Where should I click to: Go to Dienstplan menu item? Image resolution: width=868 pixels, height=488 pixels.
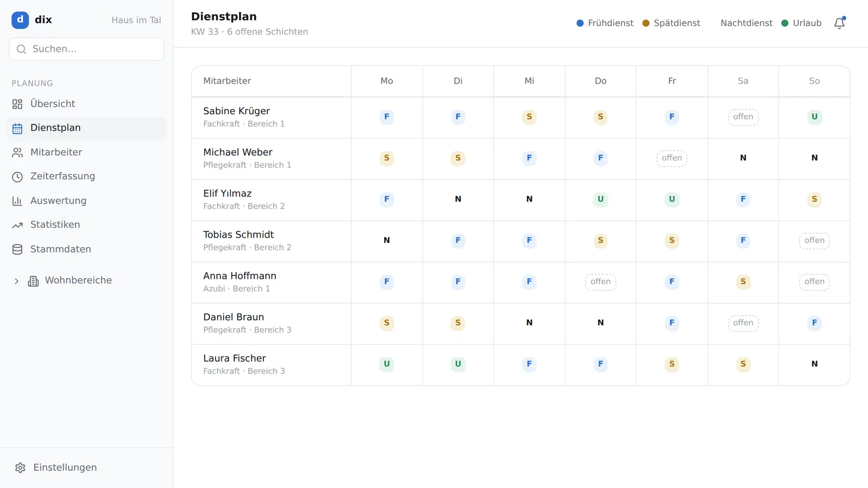pos(87,129)
